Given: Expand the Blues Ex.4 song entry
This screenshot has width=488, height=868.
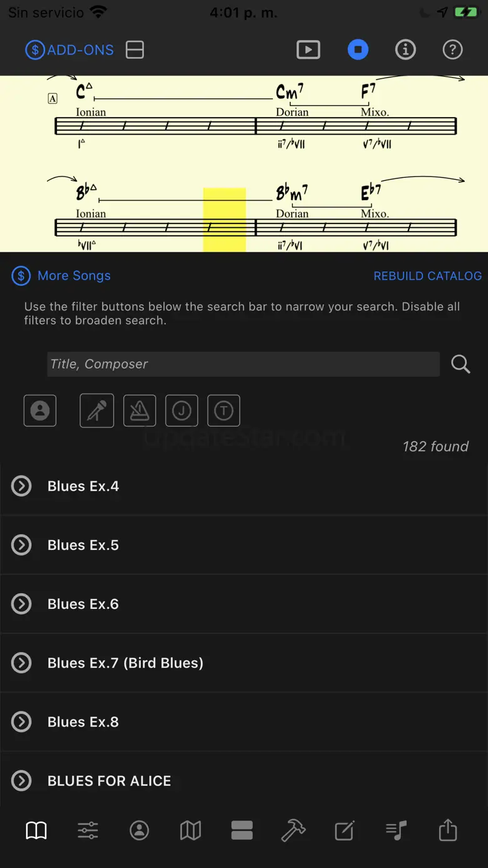Looking at the screenshot, I should [22, 486].
